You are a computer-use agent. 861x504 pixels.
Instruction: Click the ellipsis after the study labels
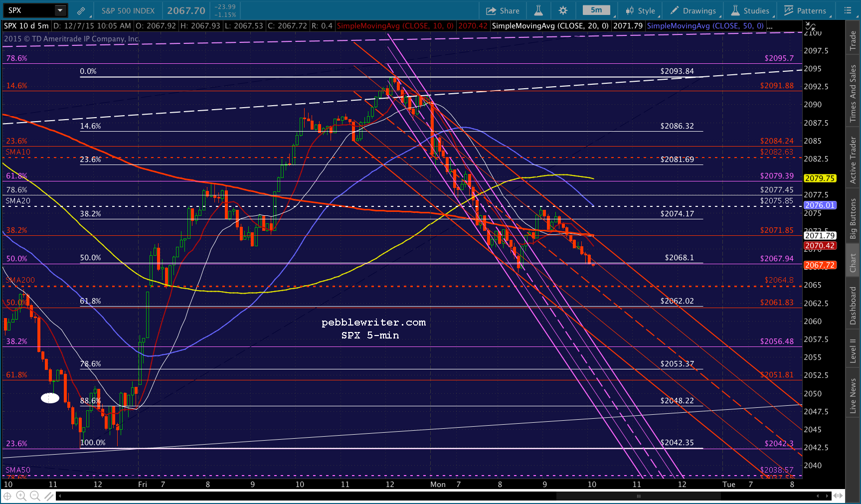770,26
